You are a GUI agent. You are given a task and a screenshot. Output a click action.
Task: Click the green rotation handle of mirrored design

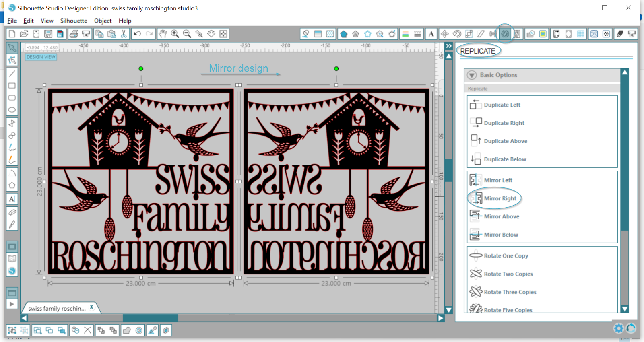coord(336,69)
